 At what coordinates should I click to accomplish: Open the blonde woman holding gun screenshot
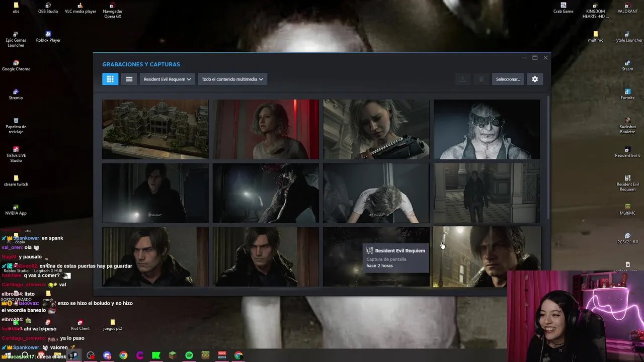(x=376, y=129)
